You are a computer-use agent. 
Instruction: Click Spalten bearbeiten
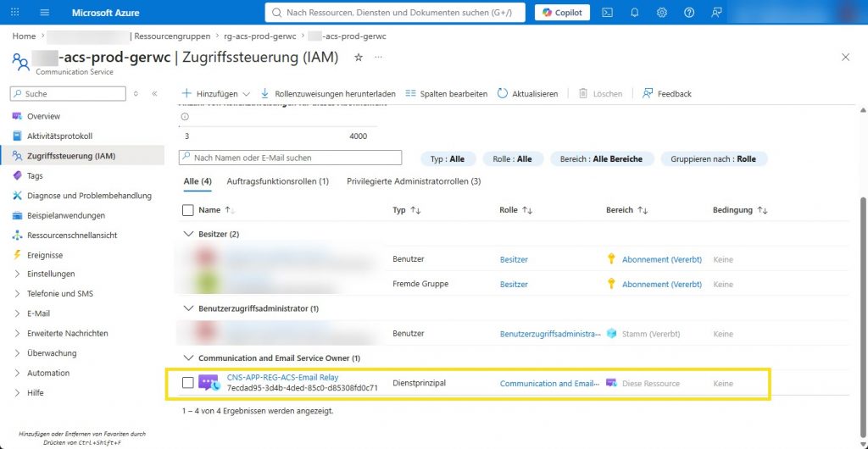click(x=446, y=94)
